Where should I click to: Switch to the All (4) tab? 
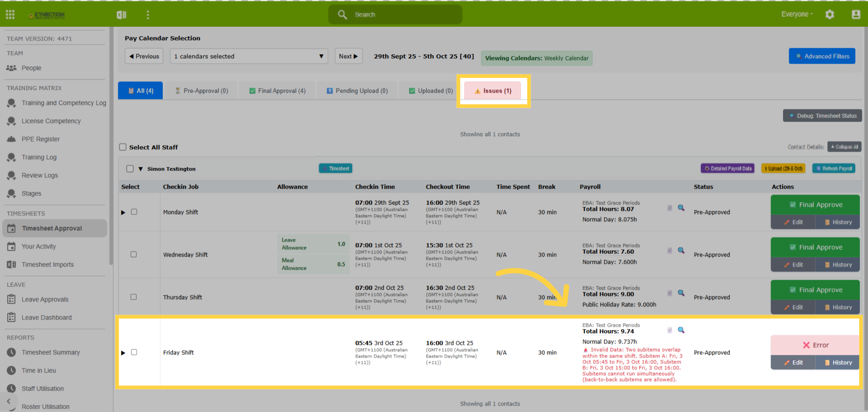point(140,91)
